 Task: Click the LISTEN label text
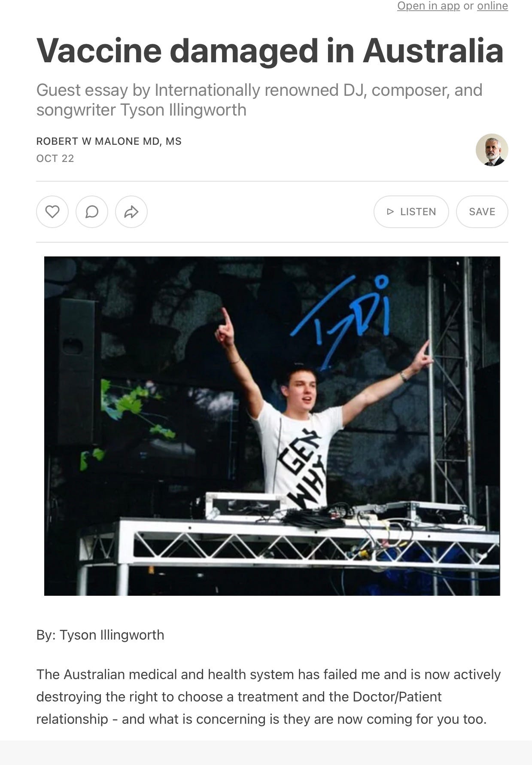point(418,212)
